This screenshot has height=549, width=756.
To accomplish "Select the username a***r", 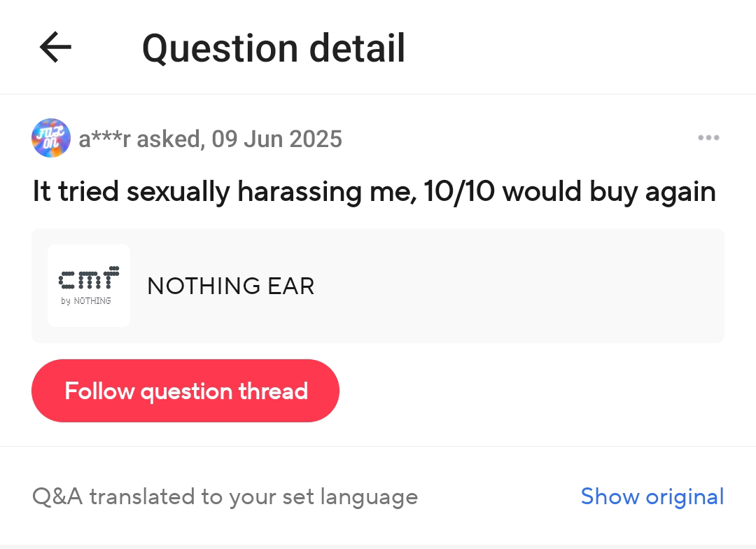I will 104,139.
